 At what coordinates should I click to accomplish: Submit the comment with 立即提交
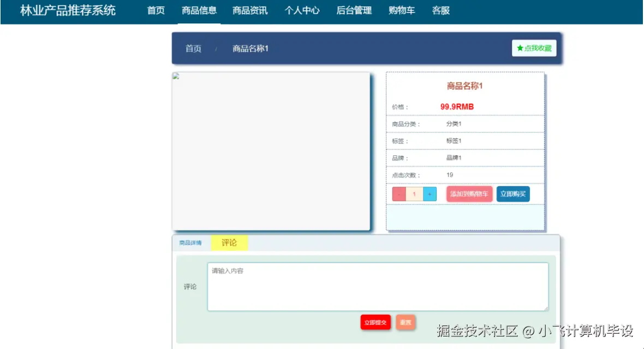click(375, 322)
